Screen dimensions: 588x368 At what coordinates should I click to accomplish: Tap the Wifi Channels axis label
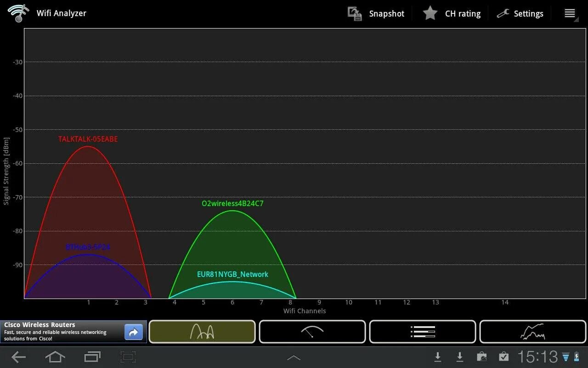tap(305, 311)
